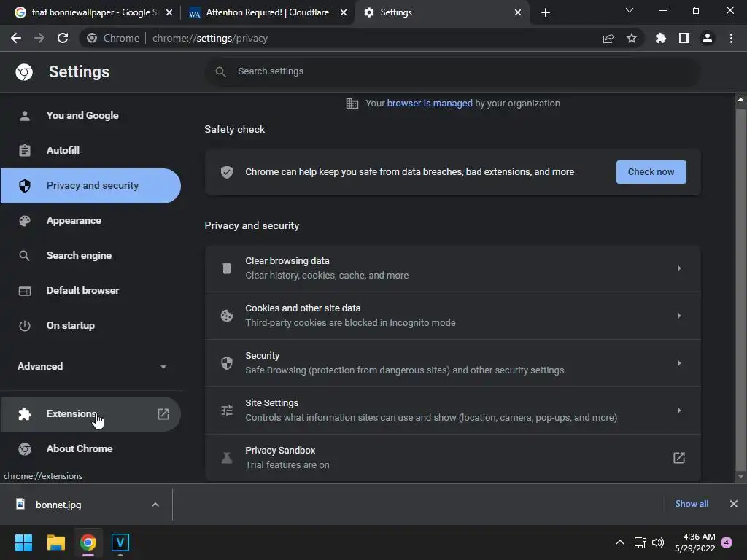
Task: Open Autofill settings section
Action: 91,150
